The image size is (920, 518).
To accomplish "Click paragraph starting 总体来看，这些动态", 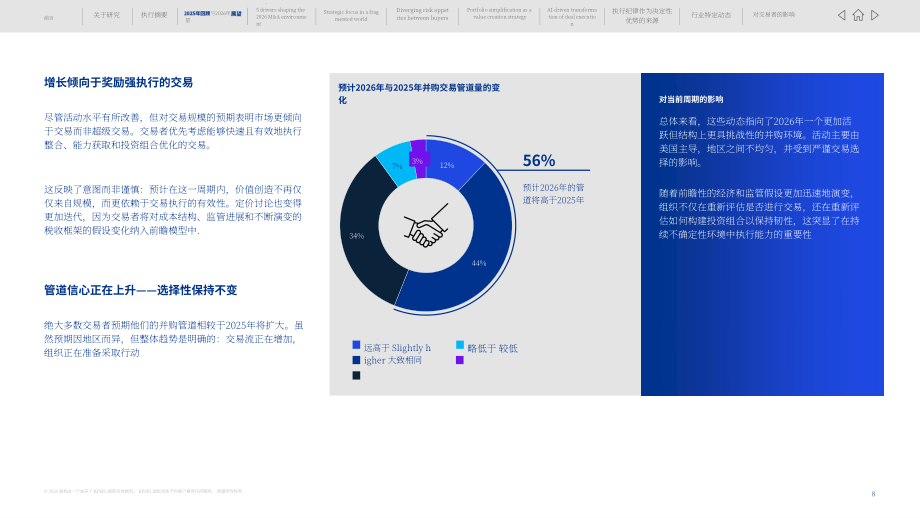I will pyautogui.click(x=759, y=141).
